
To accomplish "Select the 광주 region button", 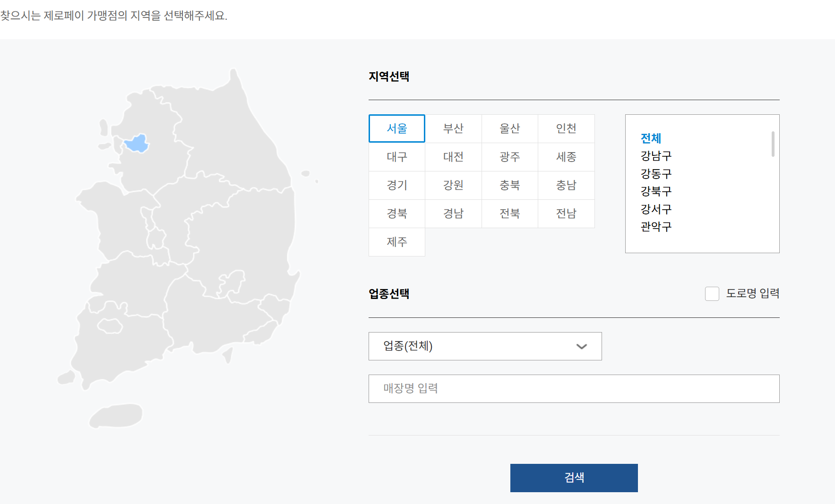I will point(510,157).
